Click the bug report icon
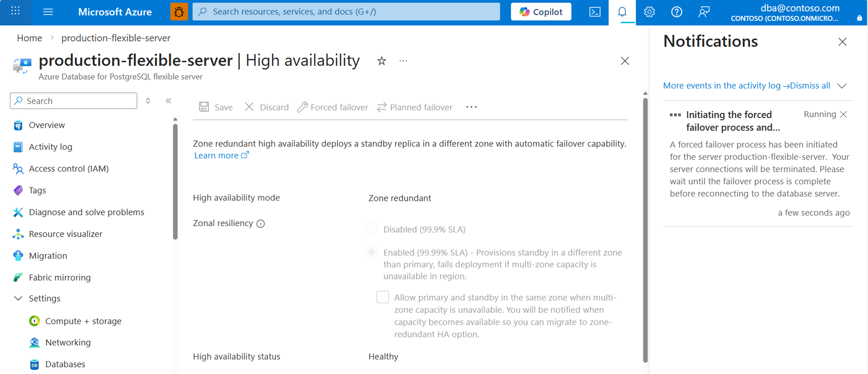This screenshot has width=868, height=374. (179, 12)
